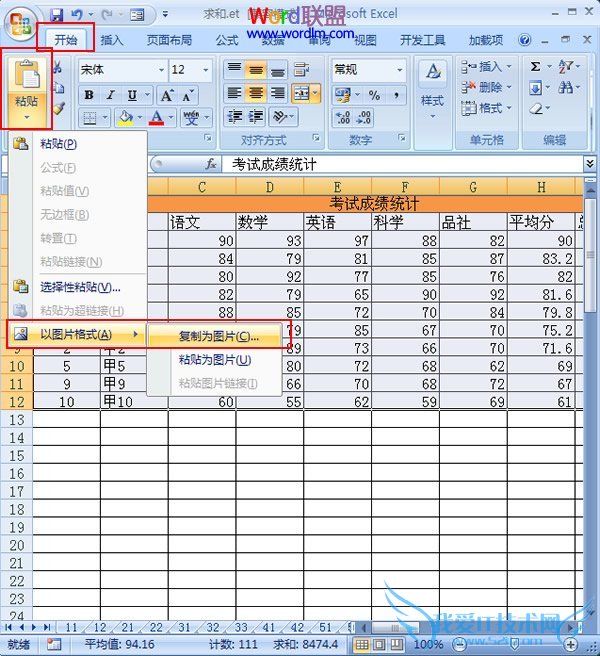Image resolution: width=600 pixels, height=656 pixels.
Task: Open the Help question mark
Action: (524, 40)
